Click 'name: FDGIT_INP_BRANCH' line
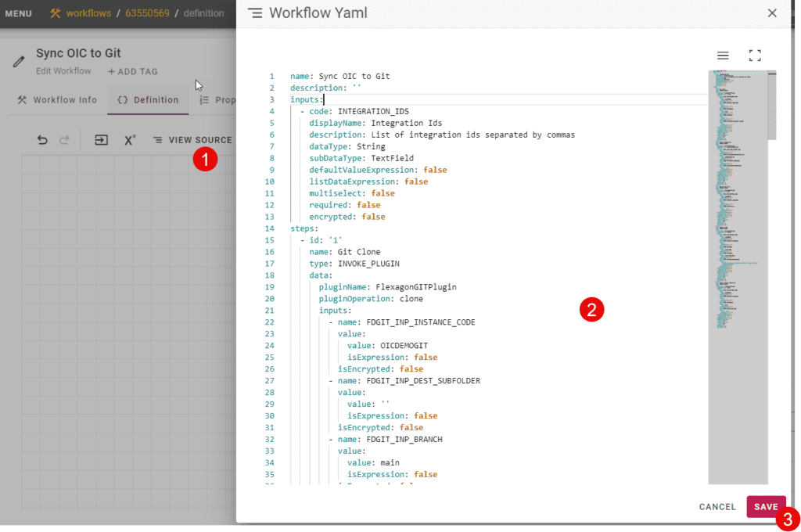 coord(390,440)
